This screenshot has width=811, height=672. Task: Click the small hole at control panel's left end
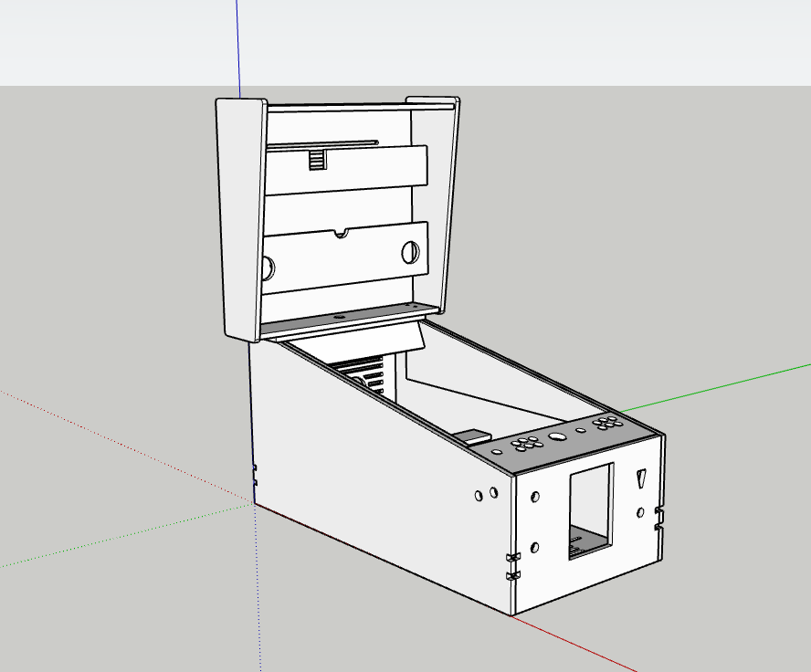[496, 451]
